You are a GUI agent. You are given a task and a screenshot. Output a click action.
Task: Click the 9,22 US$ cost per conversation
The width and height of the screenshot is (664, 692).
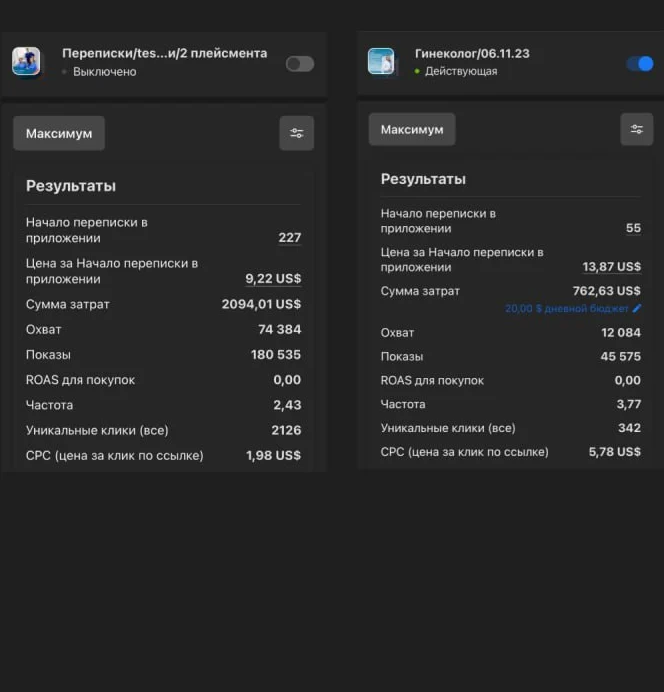[x=274, y=278]
